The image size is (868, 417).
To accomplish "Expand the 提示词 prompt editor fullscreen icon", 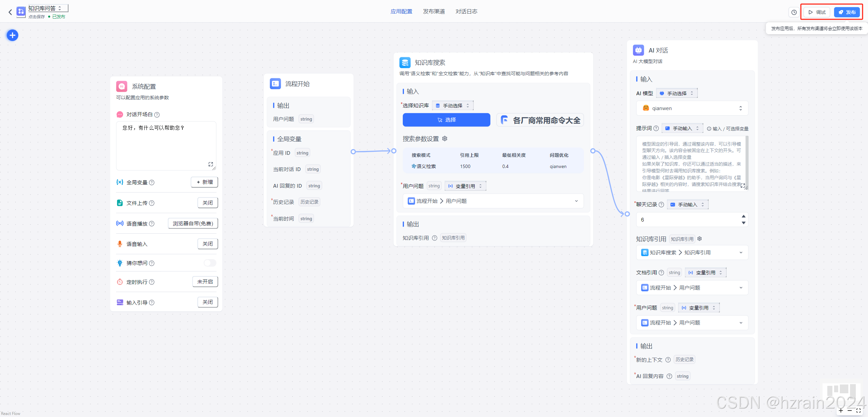I will click(x=743, y=186).
